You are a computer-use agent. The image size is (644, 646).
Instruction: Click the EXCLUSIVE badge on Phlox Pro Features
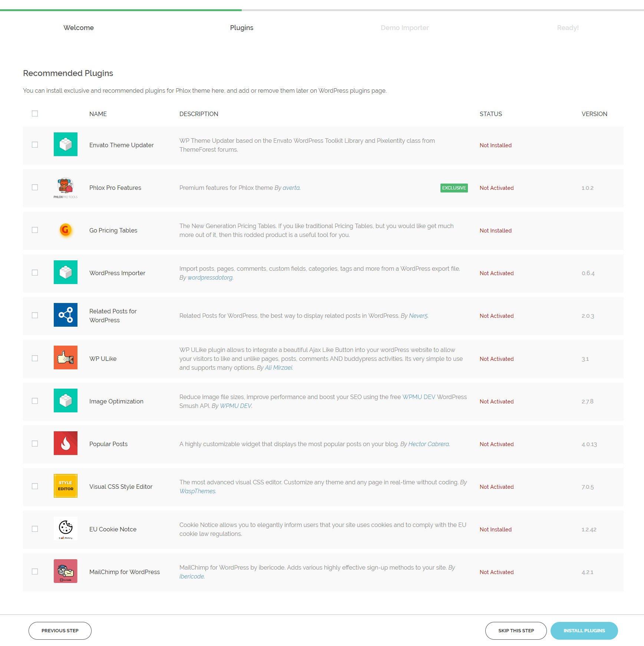(x=454, y=188)
